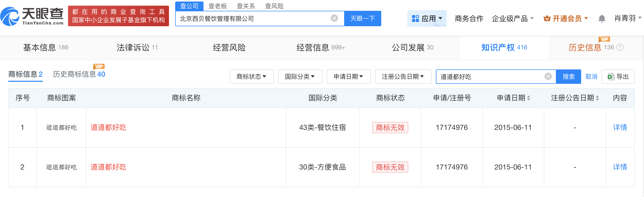Open the 注册公告日期 filter dropdown

pyautogui.click(x=403, y=77)
